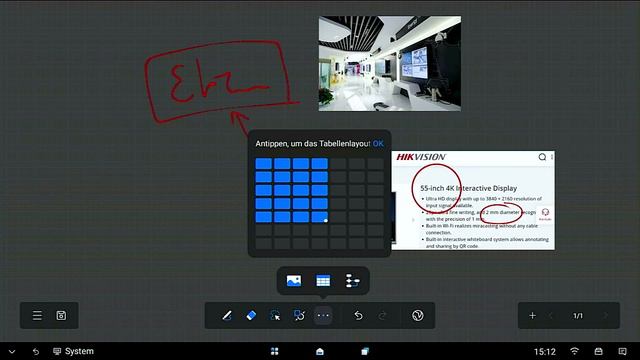Select the top-right table grid cell
This screenshot has height=360, width=640.
tap(375, 164)
